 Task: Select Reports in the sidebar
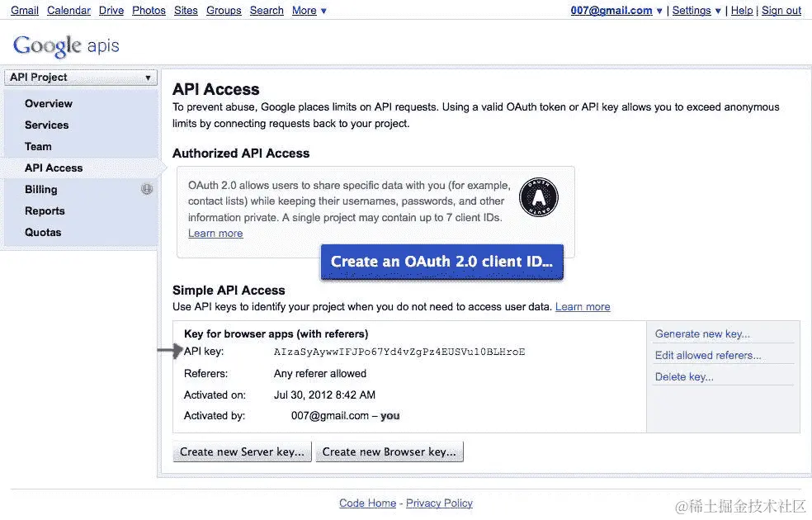[x=45, y=210]
